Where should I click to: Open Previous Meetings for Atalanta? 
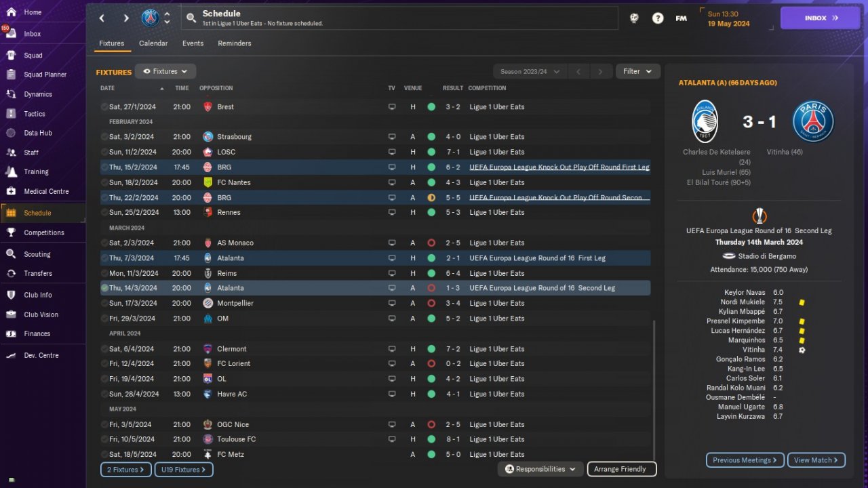click(745, 460)
